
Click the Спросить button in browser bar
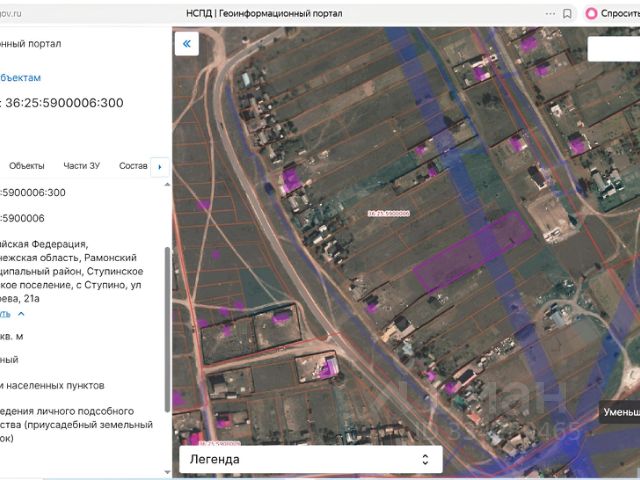coord(620,13)
